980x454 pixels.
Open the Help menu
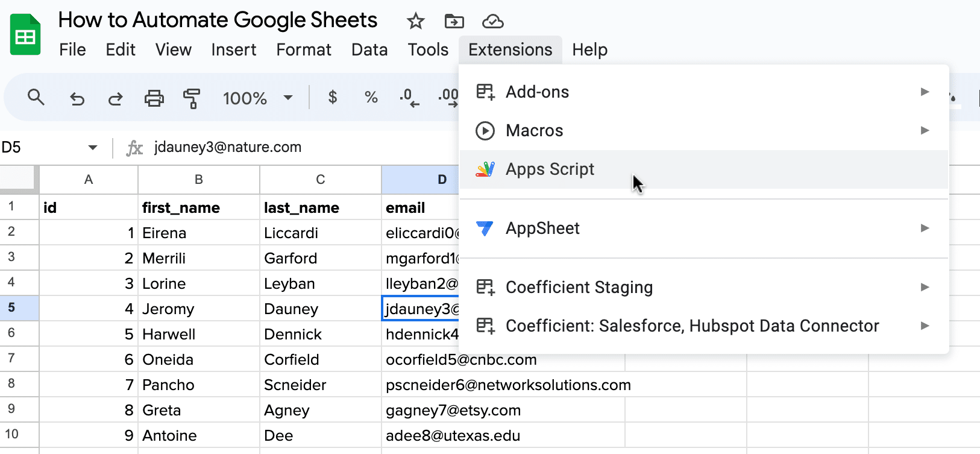(590, 49)
